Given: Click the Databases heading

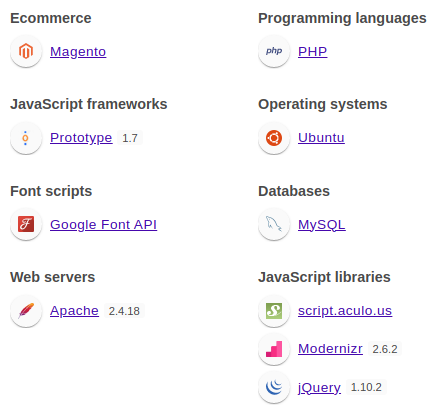Looking at the screenshot, I should (294, 191).
